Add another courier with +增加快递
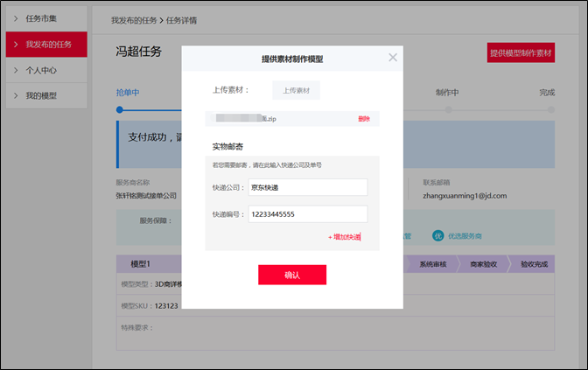The height and width of the screenshot is (370, 588). click(344, 237)
